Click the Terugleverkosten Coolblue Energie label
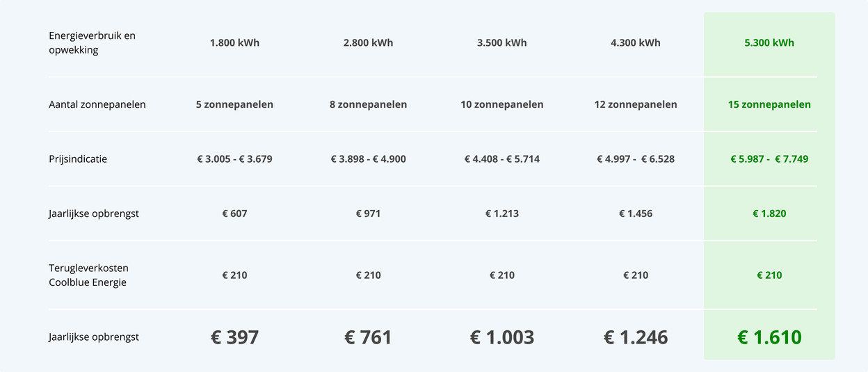The height and width of the screenshot is (372, 868). coord(88,275)
